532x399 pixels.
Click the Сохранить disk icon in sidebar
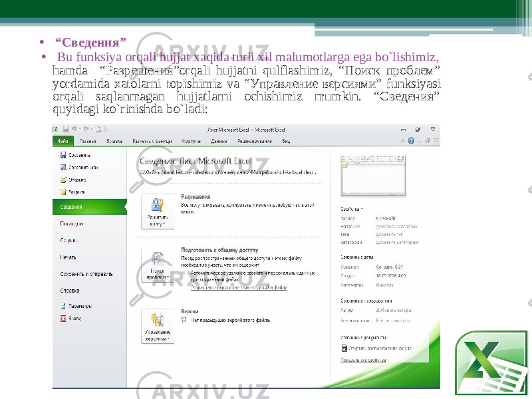click(63, 155)
